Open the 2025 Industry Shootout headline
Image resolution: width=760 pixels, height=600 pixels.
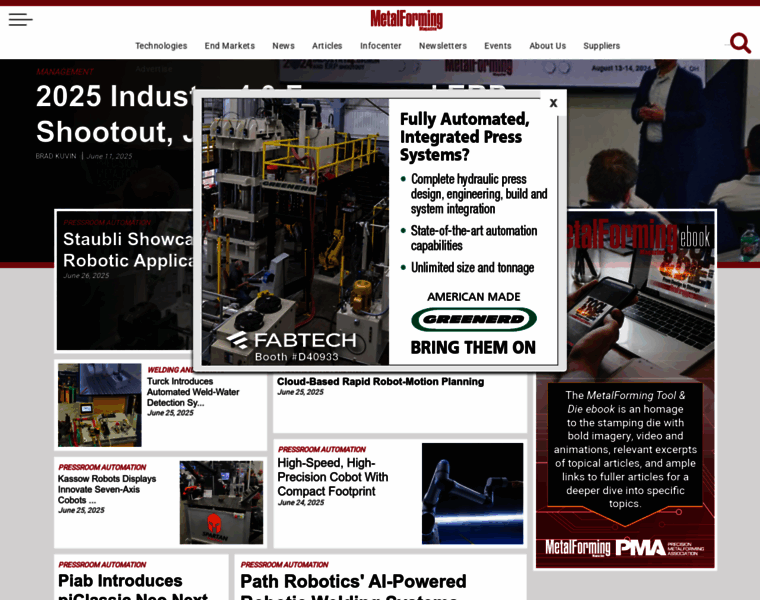click(114, 114)
